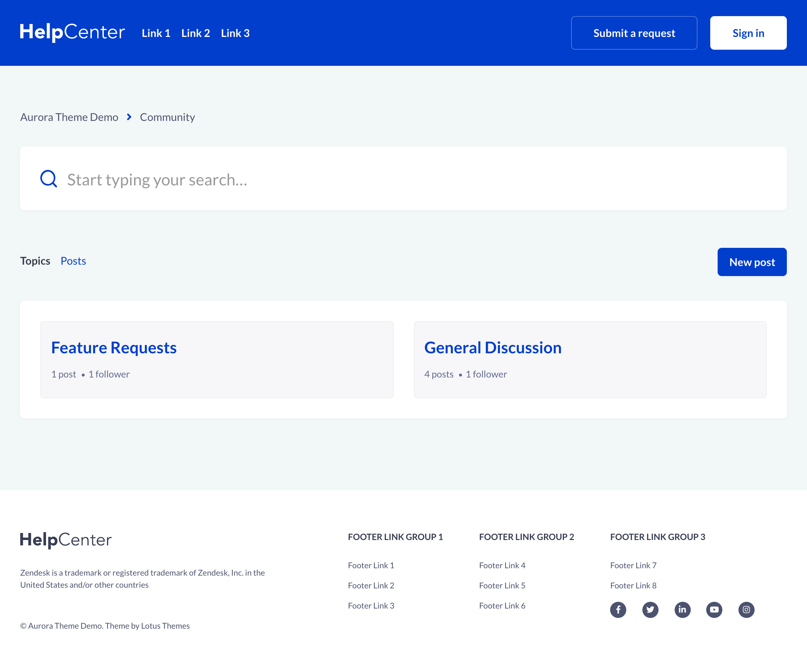The image size is (807, 672).
Task: Open the Facebook social icon
Action: click(x=618, y=610)
